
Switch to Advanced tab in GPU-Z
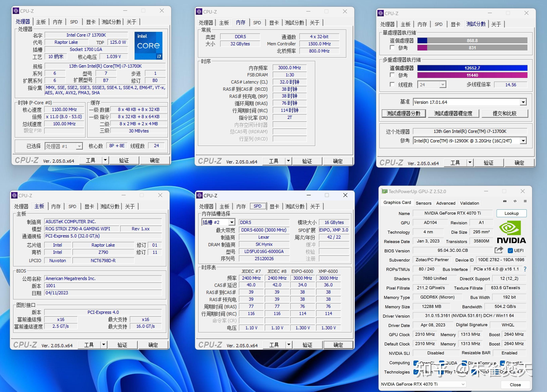pyautogui.click(x=446, y=203)
